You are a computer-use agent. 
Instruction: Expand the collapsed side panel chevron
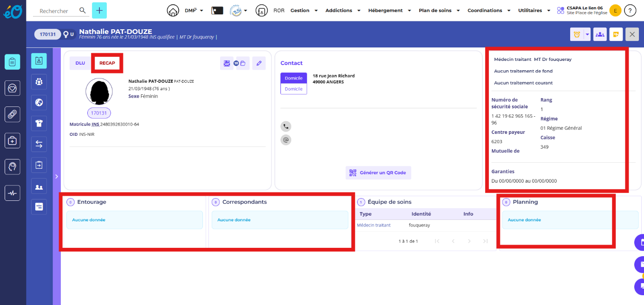[x=57, y=176]
